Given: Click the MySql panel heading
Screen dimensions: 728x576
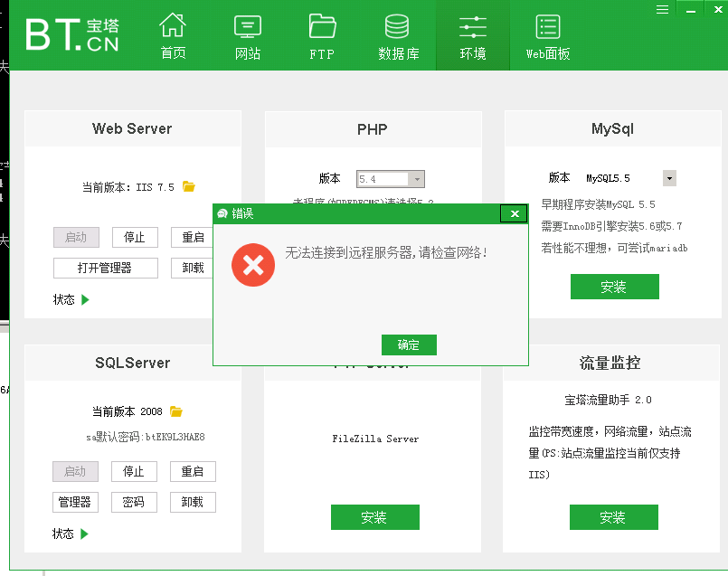Looking at the screenshot, I should pos(612,128).
